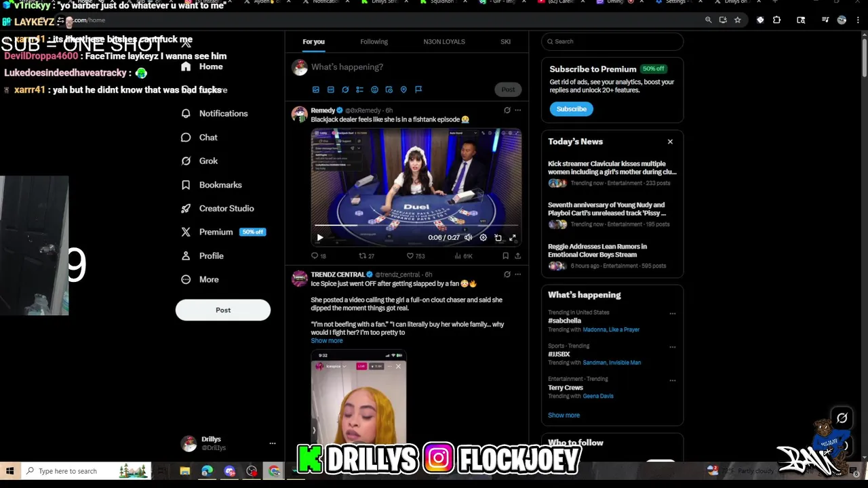Click Grok explain icon on Remedy post
This screenshot has width=868, height=488.
[x=507, y=110]
